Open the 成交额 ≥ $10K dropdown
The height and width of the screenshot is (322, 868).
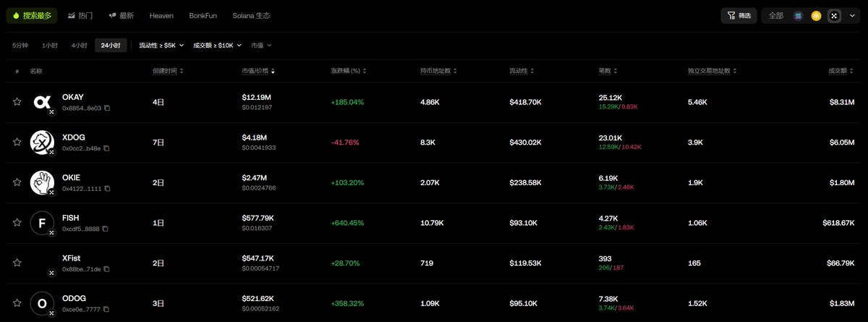218,46
